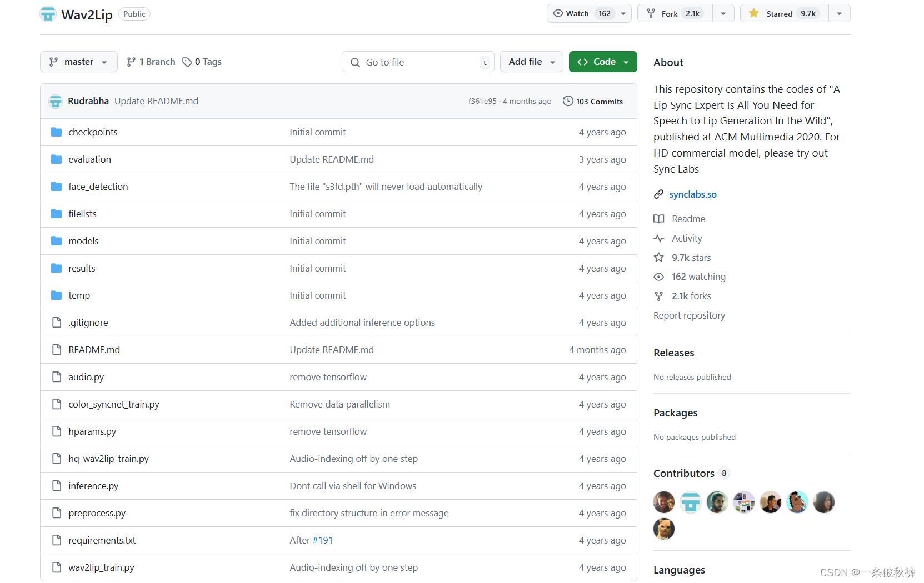View the 0 Tags link
The width and height of the screenshot is (924, 583).
pos(202,62)
